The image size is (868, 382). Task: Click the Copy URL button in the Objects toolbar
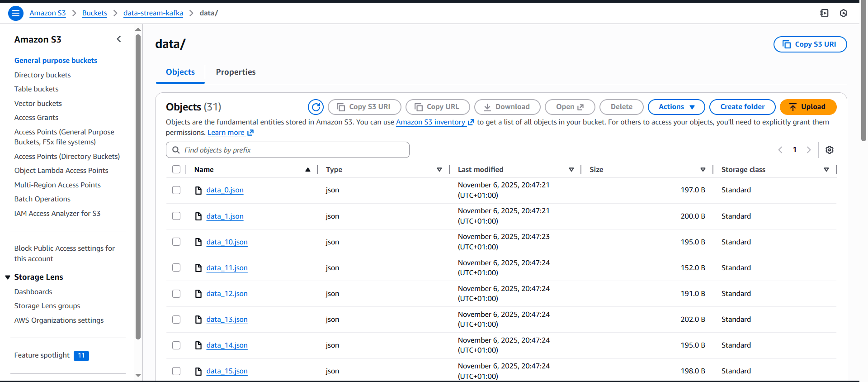(438, 107)
